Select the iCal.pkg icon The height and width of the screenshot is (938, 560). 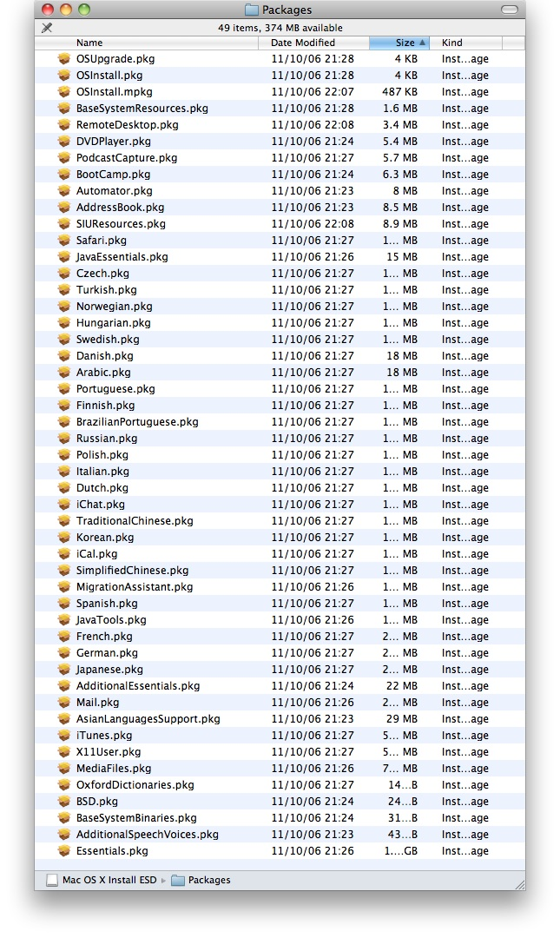point(64,554)
